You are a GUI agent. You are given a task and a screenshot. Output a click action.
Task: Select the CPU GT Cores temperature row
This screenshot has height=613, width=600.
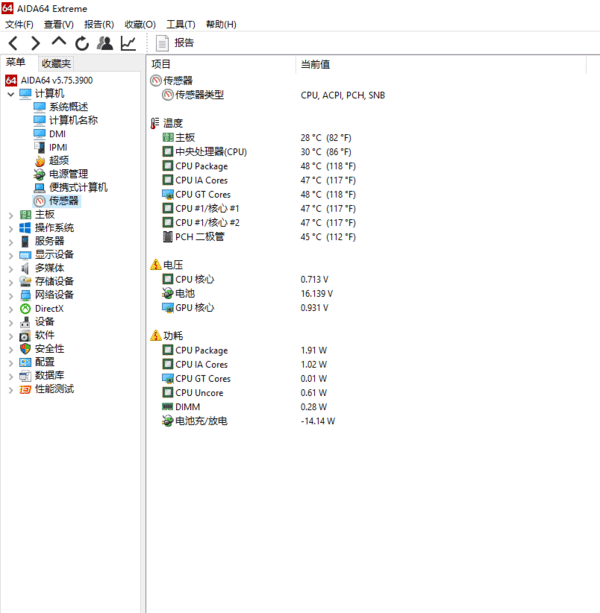coord(259,194)
